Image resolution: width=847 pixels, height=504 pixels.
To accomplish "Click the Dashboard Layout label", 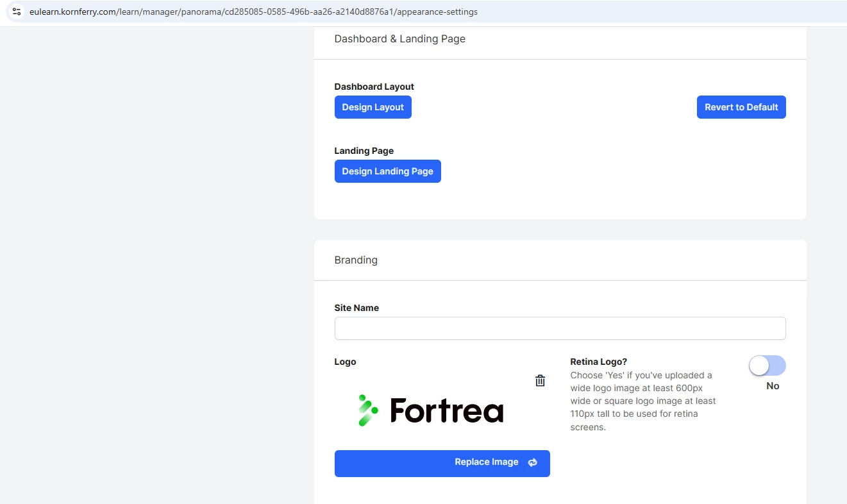I will pyautogui.click(x=374, y=87).
